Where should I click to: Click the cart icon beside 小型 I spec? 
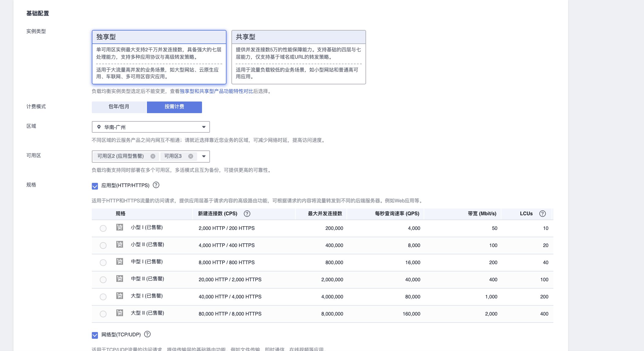point(119,228)
